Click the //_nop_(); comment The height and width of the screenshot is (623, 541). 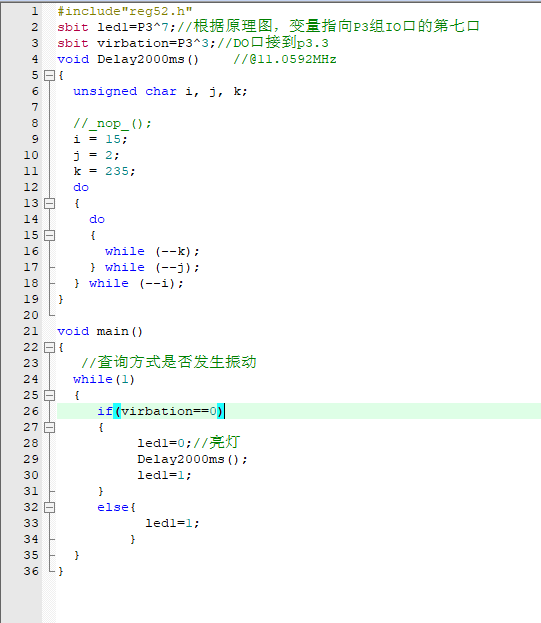point(112,124)
